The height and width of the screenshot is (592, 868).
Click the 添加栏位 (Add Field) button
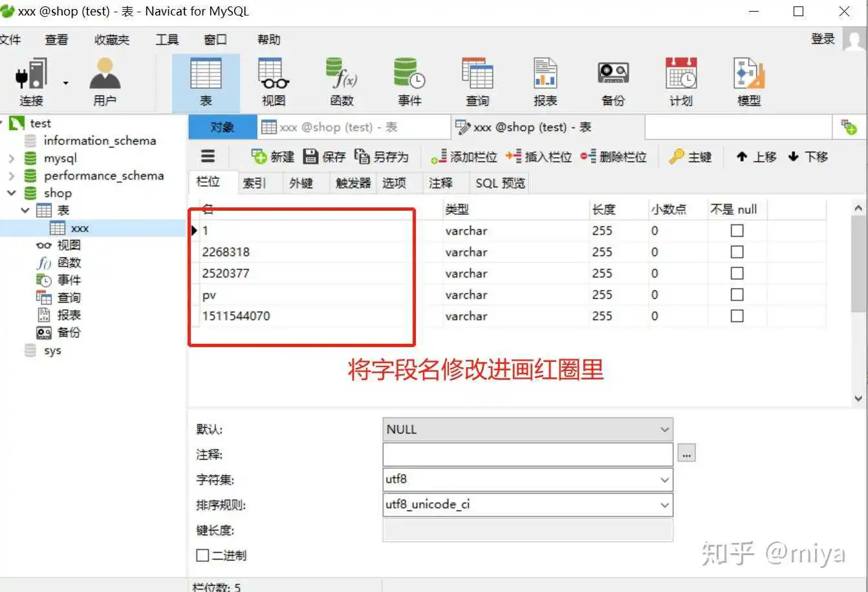pyautogui.click(x=464, y=157)
